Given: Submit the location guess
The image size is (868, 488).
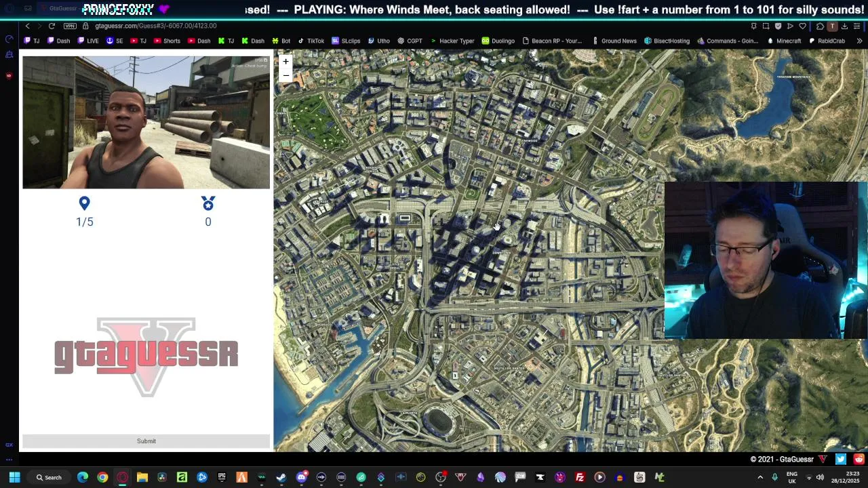Looking at the screenshot, I should (146, 441).
